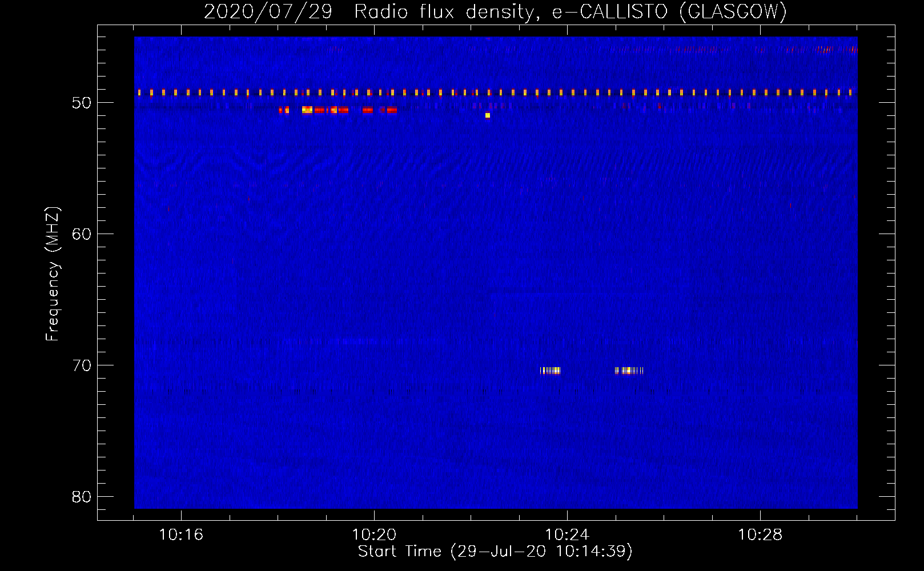This screenshot has width=924, height=571.
Task: Select the 10:24 time tick label
Action: click(567, 534)
